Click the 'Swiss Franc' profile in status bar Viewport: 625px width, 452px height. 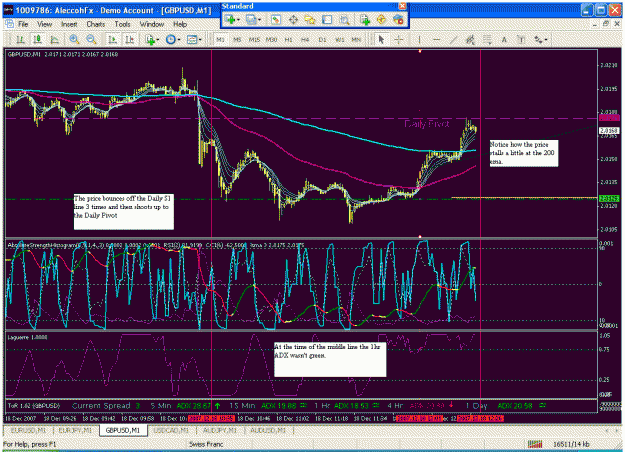(x=206, y=444)
